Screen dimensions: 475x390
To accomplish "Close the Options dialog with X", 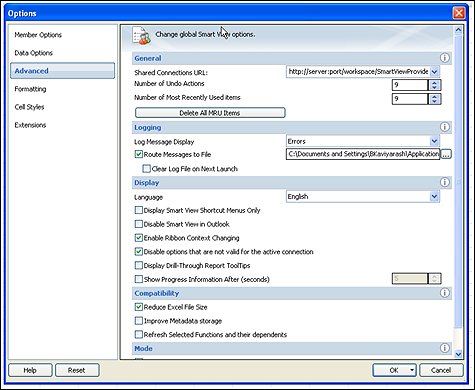I will pyautogui.click(x=459, y=13).
